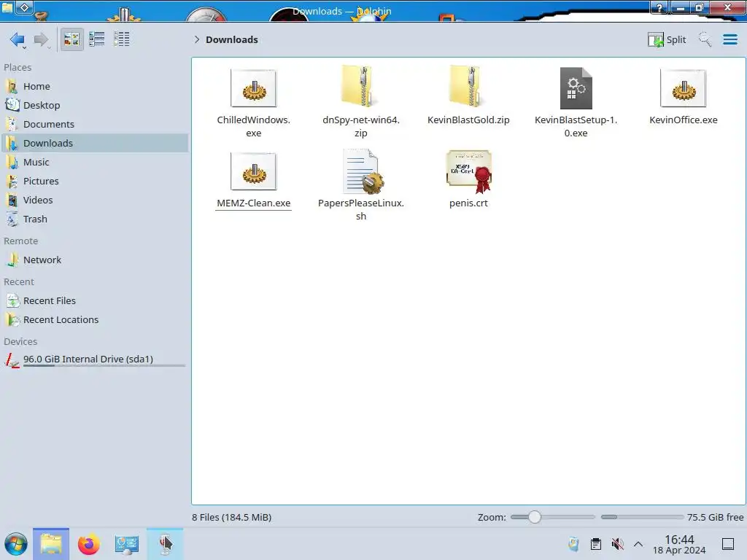Select Downloads in Places panel

pos(94,144)
